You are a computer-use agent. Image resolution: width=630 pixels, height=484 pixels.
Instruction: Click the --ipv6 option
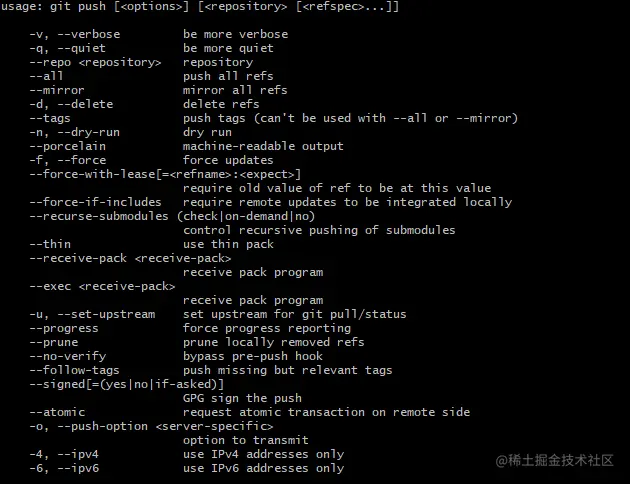[x=78, y=468]
